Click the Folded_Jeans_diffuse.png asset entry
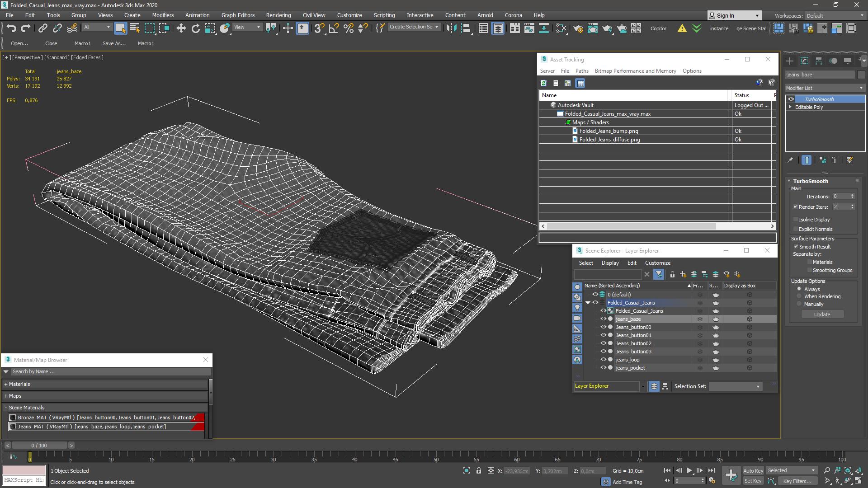Viewport: 868px width, 488px height. [x=610, y=140]
